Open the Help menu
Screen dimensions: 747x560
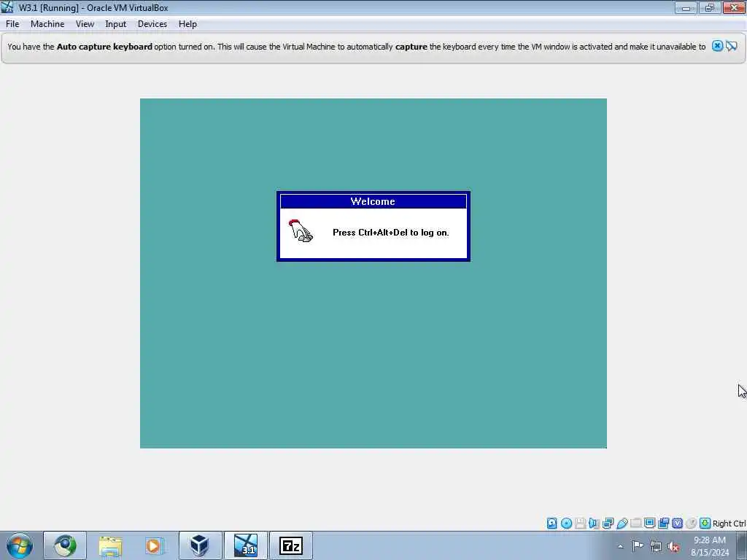pyautogui.click(x=187, y=24)
